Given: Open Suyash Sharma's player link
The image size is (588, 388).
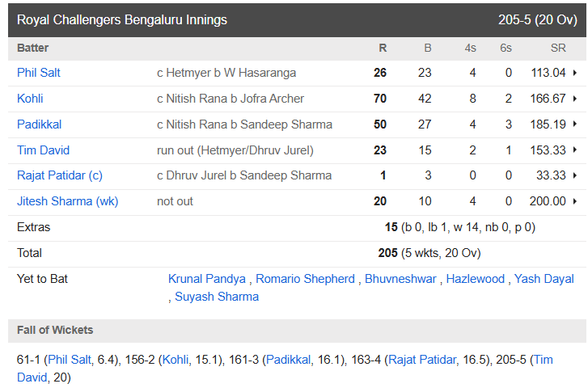Looking at the screenshot, I should pos(217,297).
